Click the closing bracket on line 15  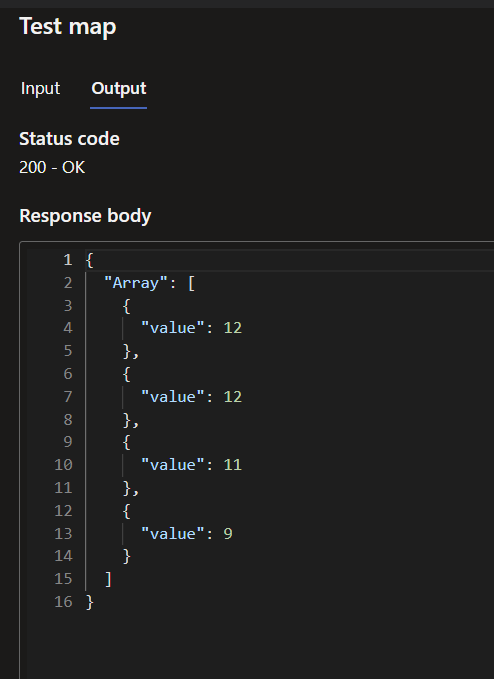(x=108, y=579)
